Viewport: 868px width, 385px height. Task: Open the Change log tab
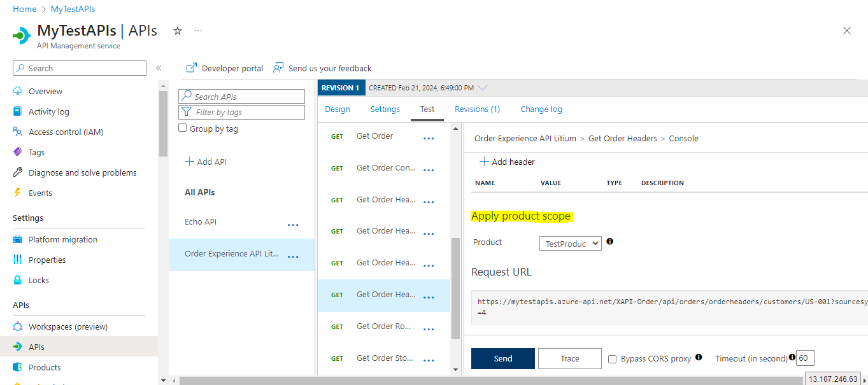541,109
